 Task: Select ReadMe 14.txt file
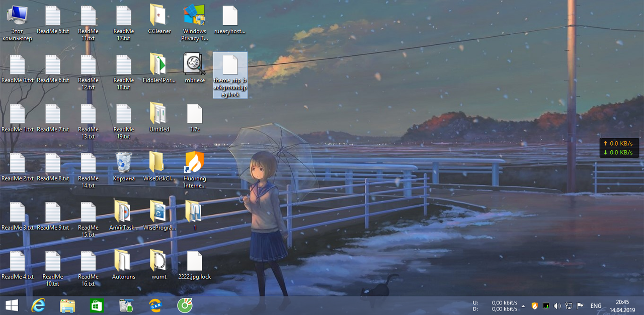click(88, 171)
